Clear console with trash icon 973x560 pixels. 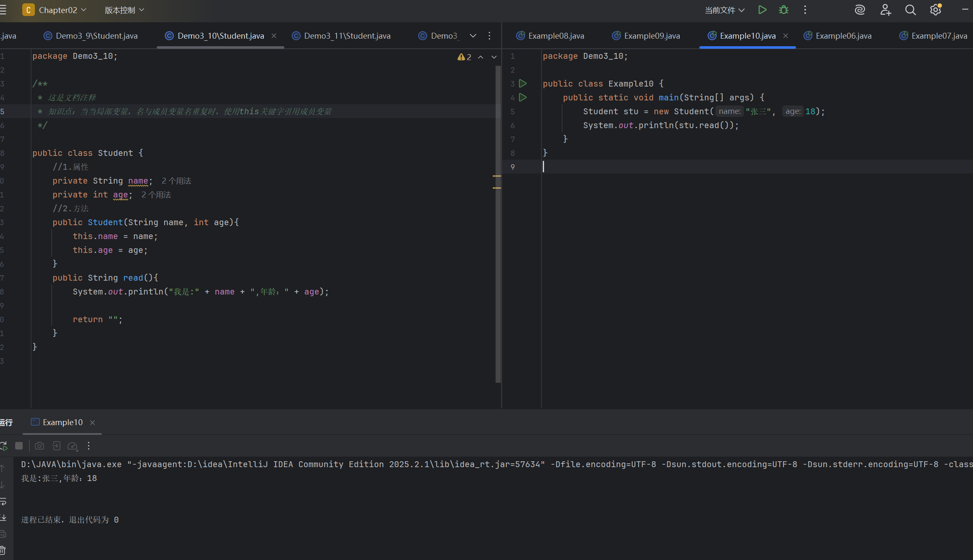tap(3, 550)
